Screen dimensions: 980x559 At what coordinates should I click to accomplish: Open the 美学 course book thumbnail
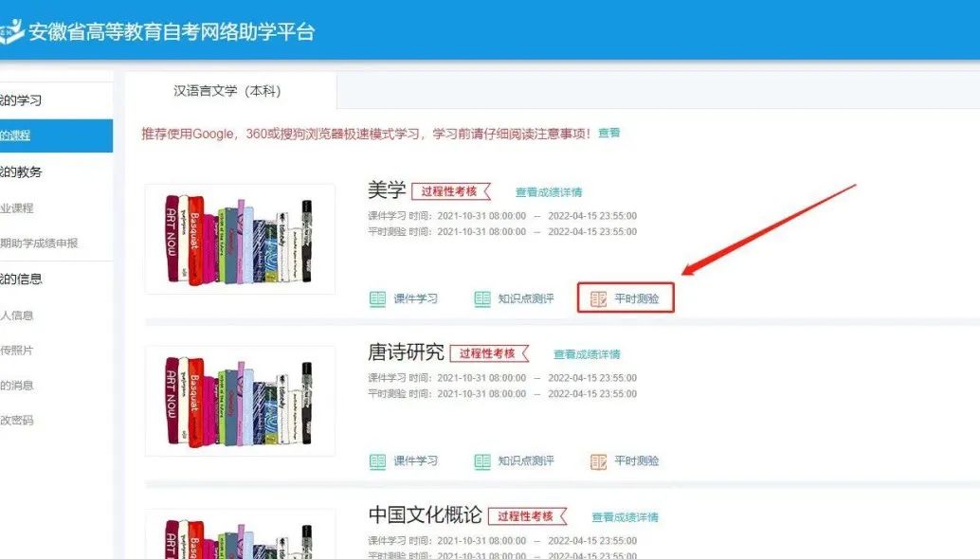pyautogui.click(x=240, y=239)
